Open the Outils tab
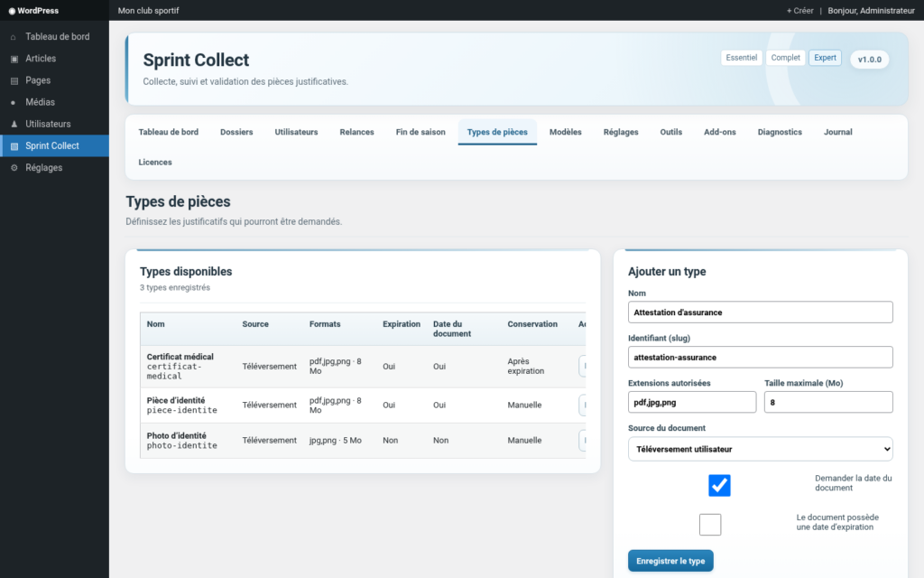The image size is (924, 578). [x=670, y=132]
